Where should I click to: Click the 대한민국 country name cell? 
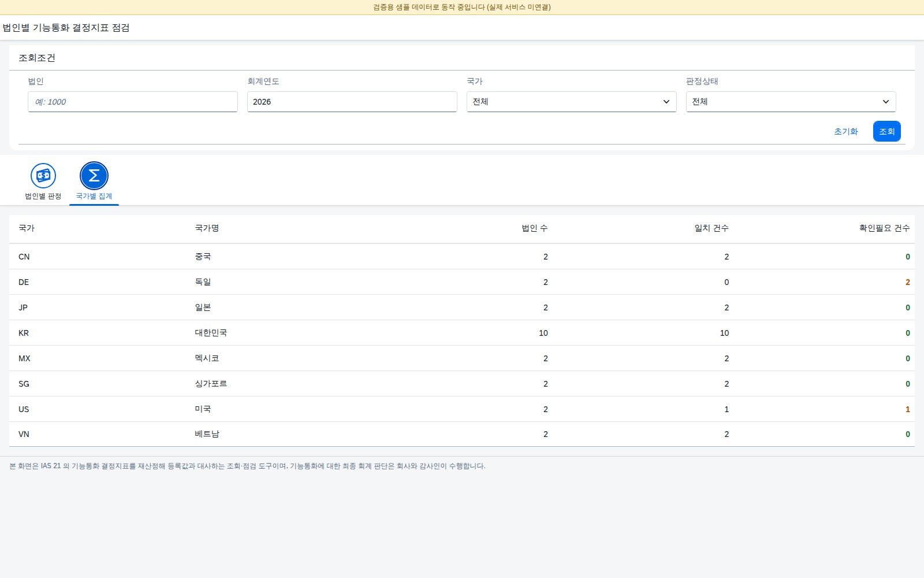[x=211, y=333]
